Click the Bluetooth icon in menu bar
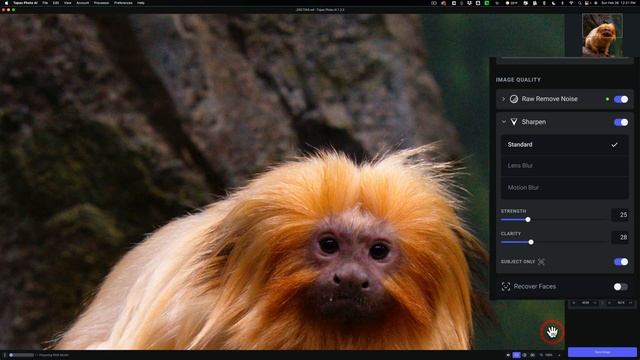This screenshot has height=360, width=640. coord(562,3)
